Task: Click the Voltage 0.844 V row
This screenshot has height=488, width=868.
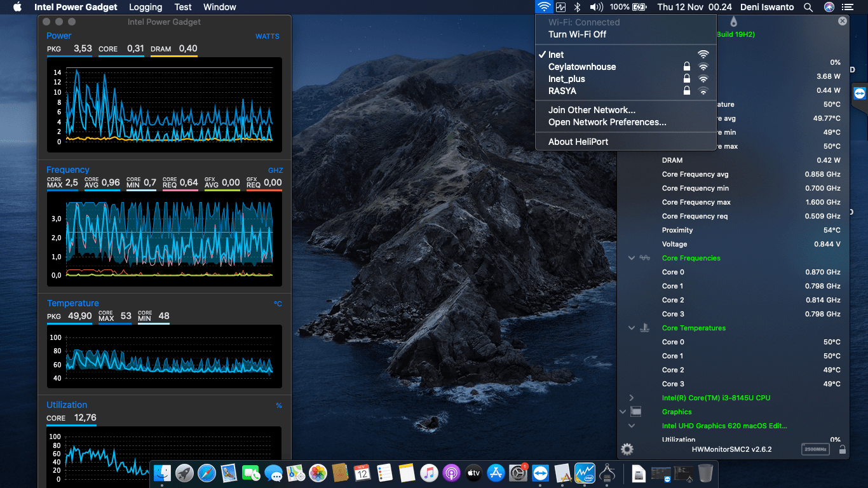Action: [751, 244]
